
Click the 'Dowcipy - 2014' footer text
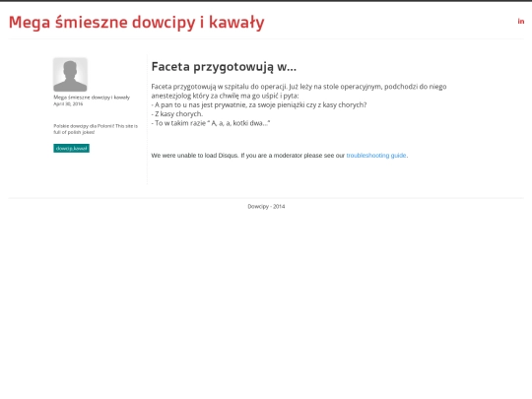[x=266, y=206]
